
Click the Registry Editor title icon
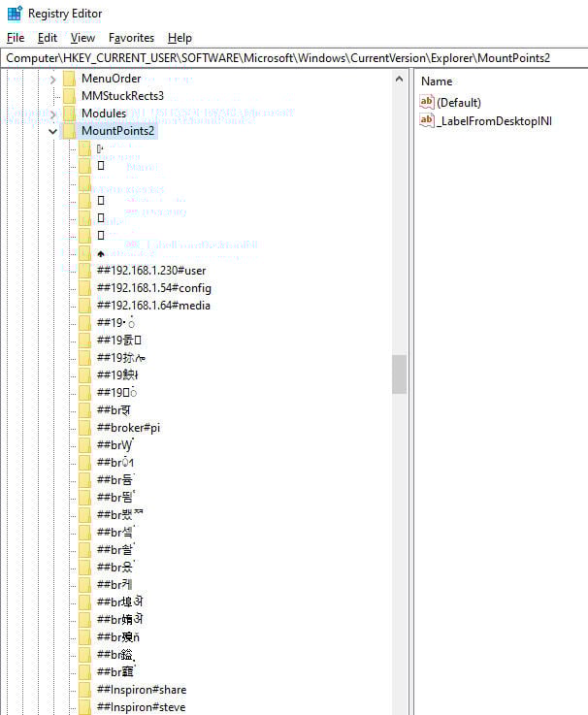[15, 14]
